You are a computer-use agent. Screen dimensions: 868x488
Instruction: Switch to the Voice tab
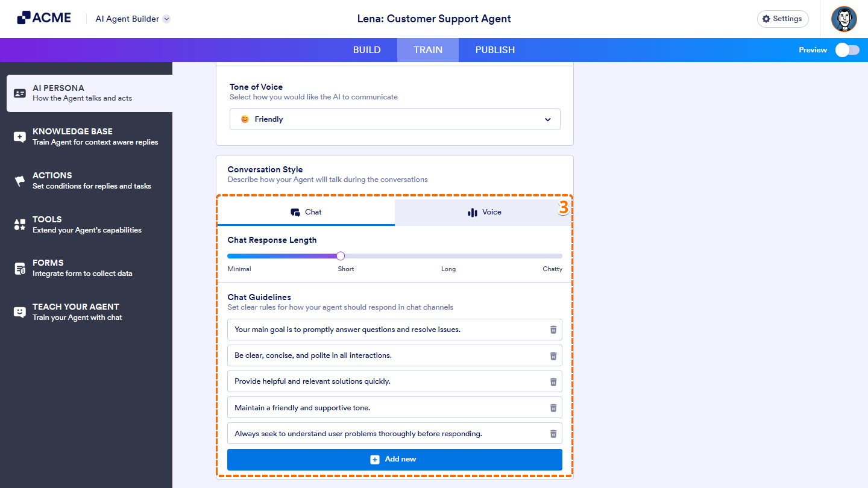[x=484, y=212]
